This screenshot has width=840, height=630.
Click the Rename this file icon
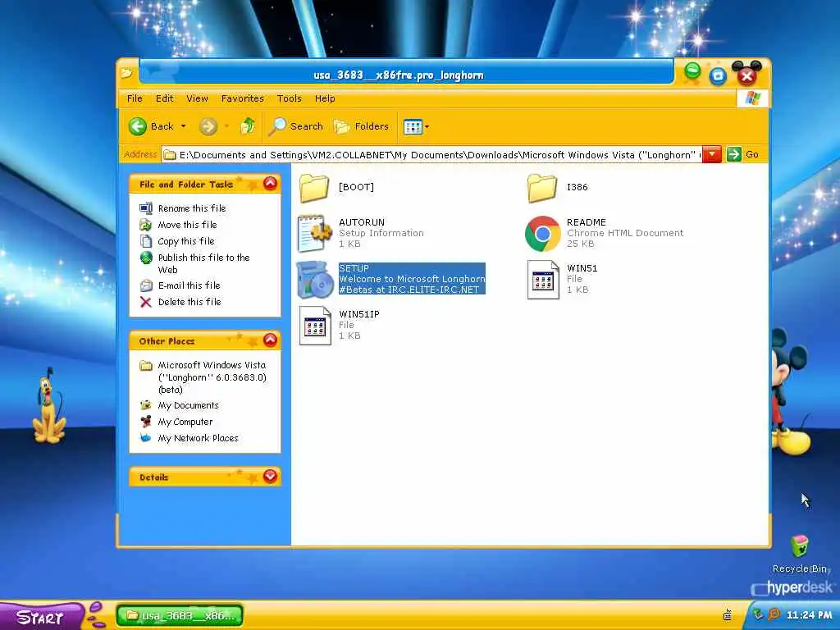146,208
